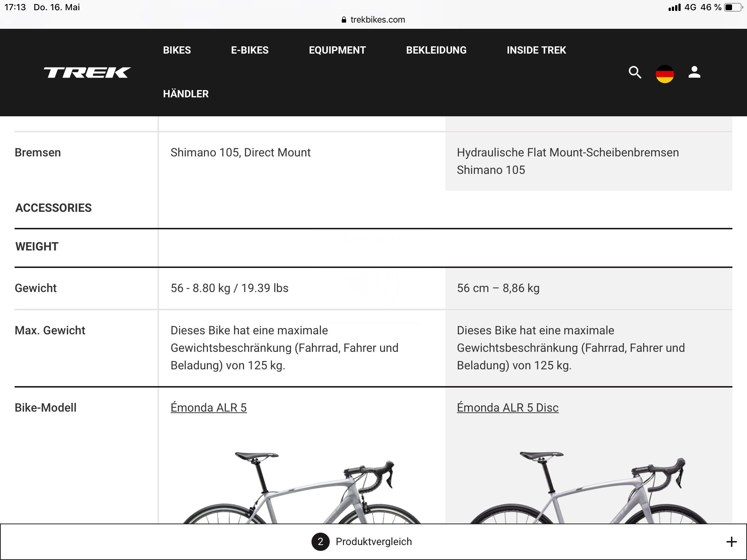Open the BEKLEIDUNG menu

[436, 50]
